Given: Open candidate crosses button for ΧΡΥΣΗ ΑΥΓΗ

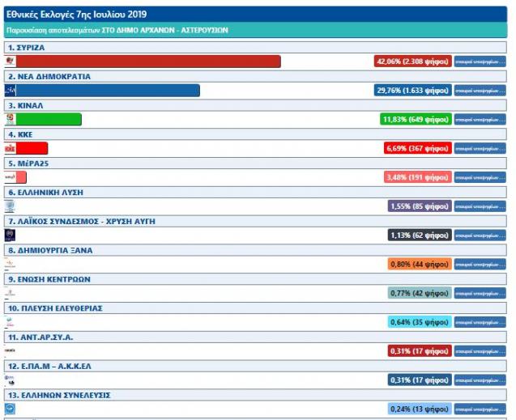Looking at the screenshot, I should pyautogui.click(x=480, y=235).
